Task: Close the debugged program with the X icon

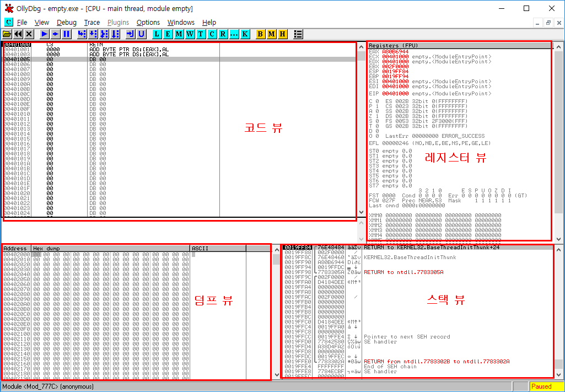Action: (x=29, y=34)
